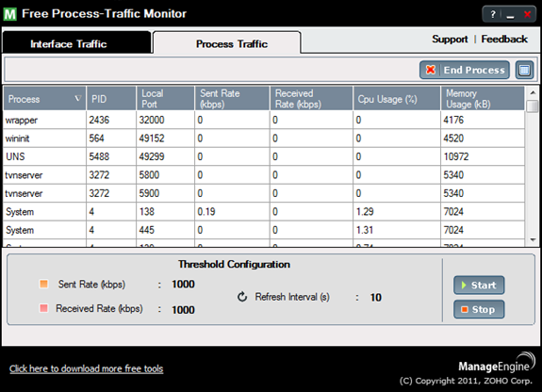This screenshot has height=392, width=542.
Task: Click the Received Rate (kbps) threshold label
Action: click(x=99, y=308)
